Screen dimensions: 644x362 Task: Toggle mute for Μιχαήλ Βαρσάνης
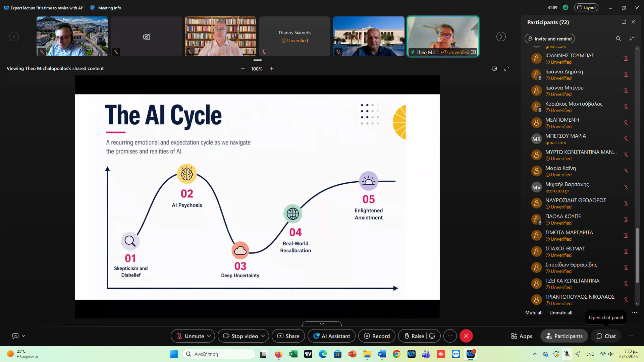tap(626, 187)
